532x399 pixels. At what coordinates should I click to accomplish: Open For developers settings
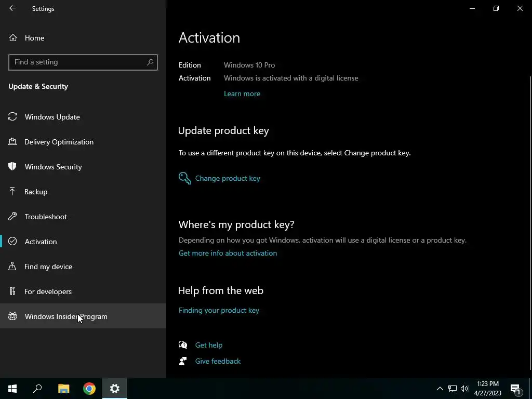83,291
